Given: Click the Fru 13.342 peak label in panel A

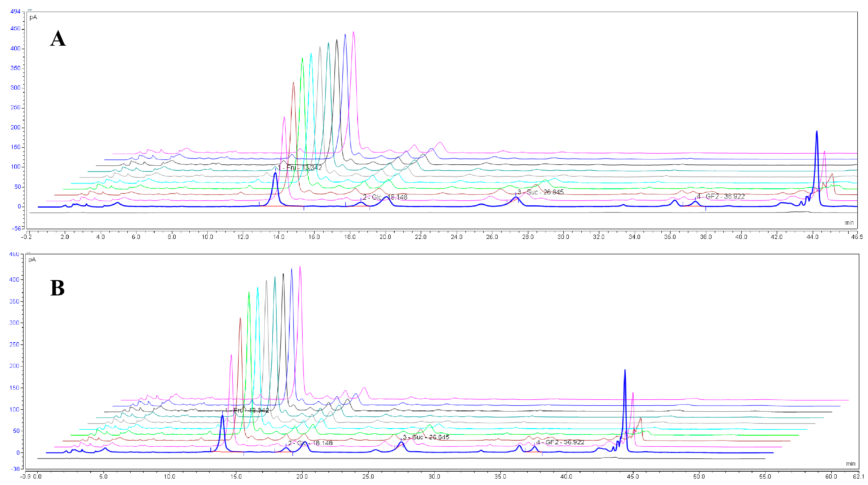Looking at the screenshot, I should [300, 168].
